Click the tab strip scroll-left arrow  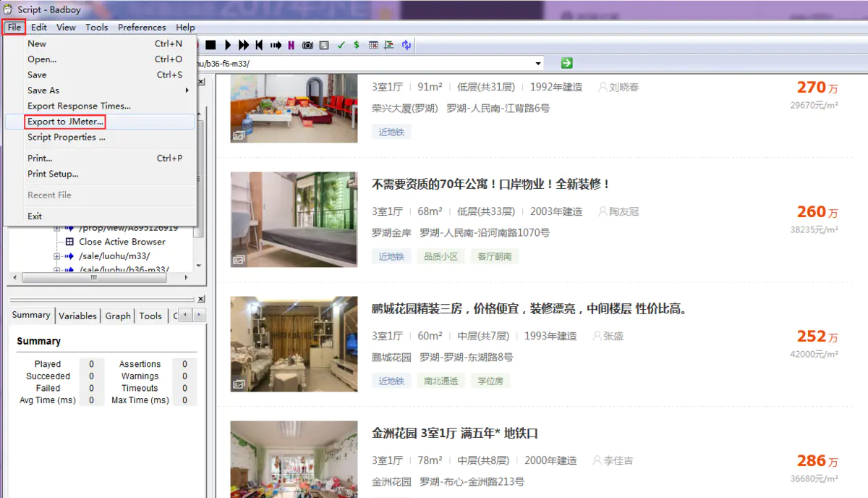(186, 315)
